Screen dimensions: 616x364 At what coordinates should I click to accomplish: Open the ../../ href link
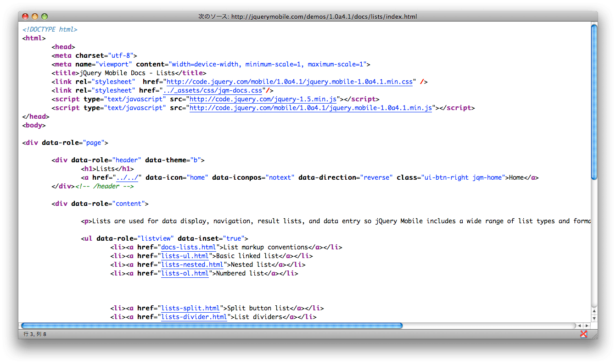[x=128, y=177]
